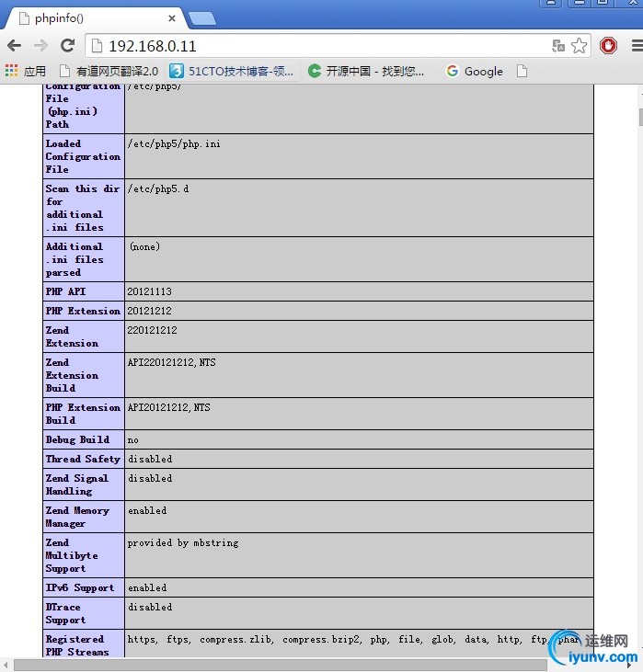The image size is (643, 672).
Task: Click the API20121212,NTS value
Action: pyautogui.click(x=168, y=407)
